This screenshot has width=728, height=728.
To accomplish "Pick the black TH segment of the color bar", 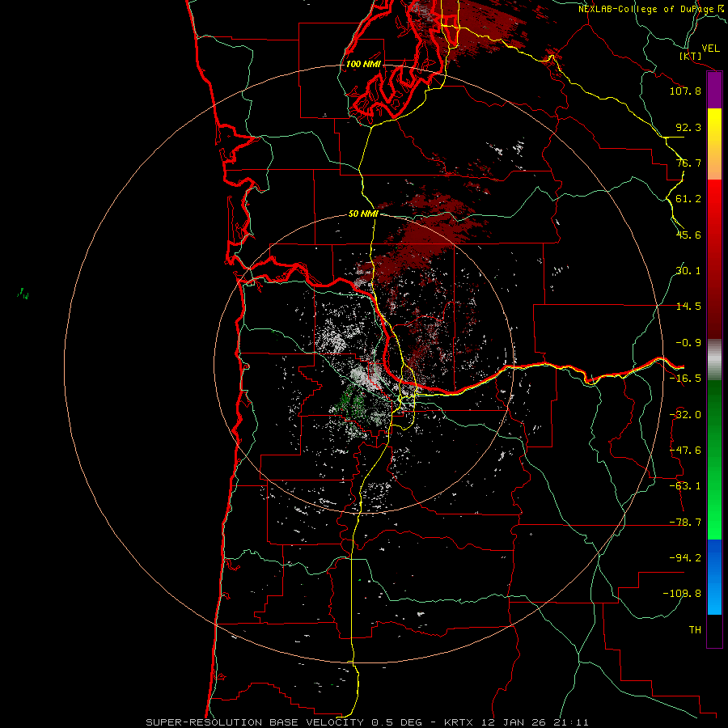I will click(x=714, y=630).
